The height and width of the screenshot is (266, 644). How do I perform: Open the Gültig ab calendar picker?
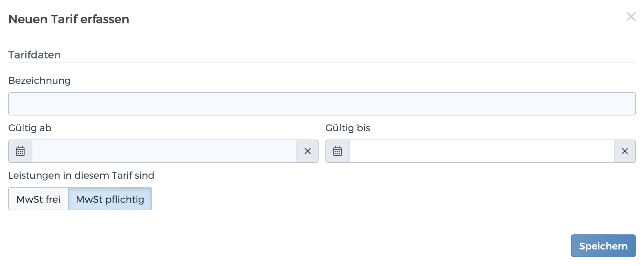click(x=20, y=151)
